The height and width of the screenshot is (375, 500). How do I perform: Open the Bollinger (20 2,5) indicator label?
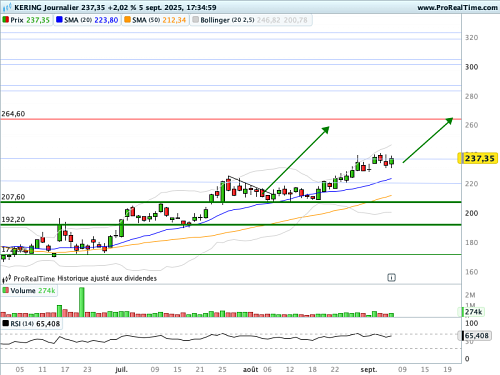(251, 20)
